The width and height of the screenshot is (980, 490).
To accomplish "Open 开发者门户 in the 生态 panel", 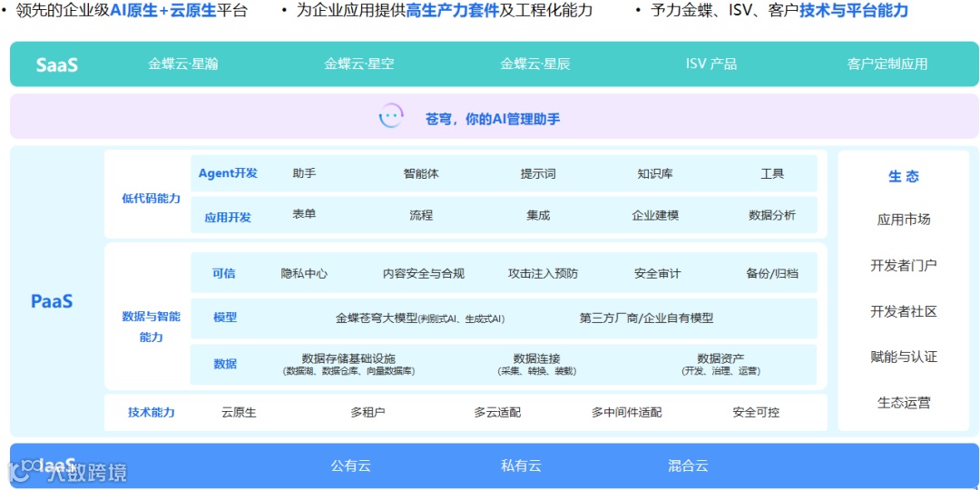I will (904, 265).
